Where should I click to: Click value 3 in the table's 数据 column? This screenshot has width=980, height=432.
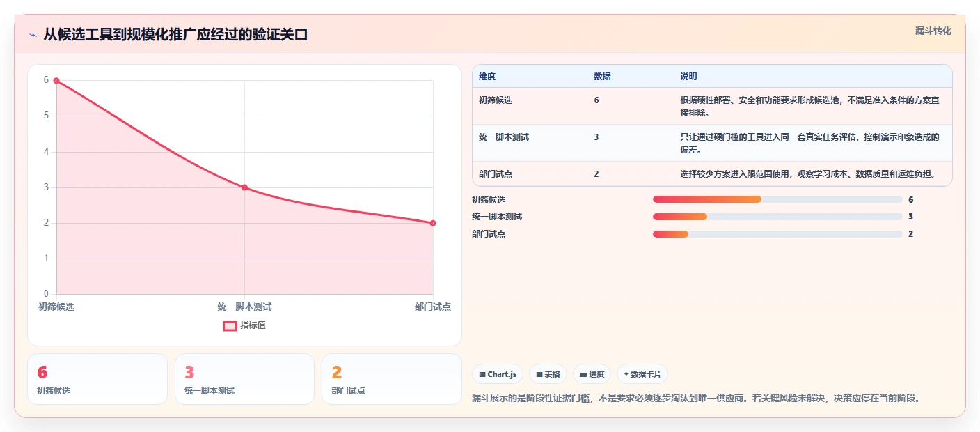596,137
